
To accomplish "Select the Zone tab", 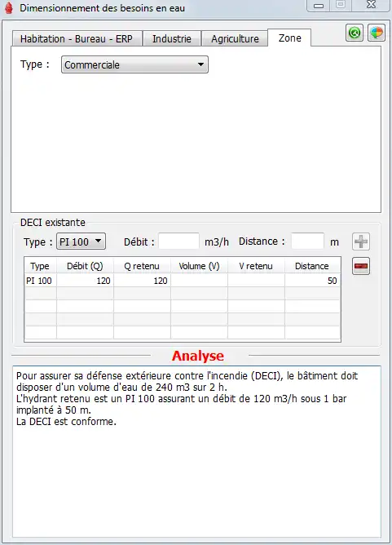I will click(x=289, y=38).
